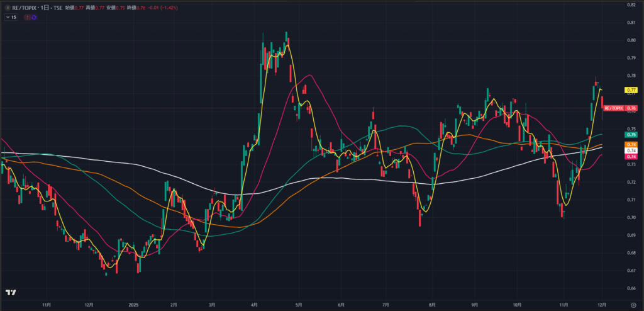644x311 pixels.
Task: Click the purple refresh indicator icon
Action: (x=33, y=18)
